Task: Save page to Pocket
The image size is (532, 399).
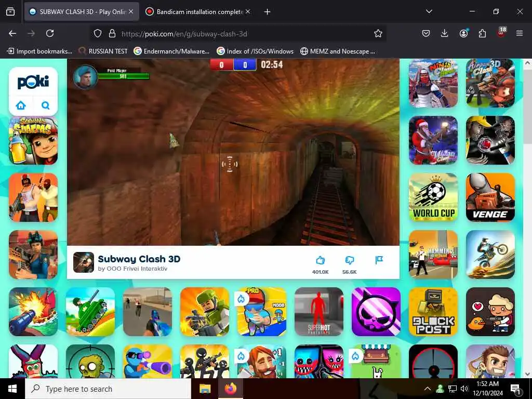Action: coord(426,33)
